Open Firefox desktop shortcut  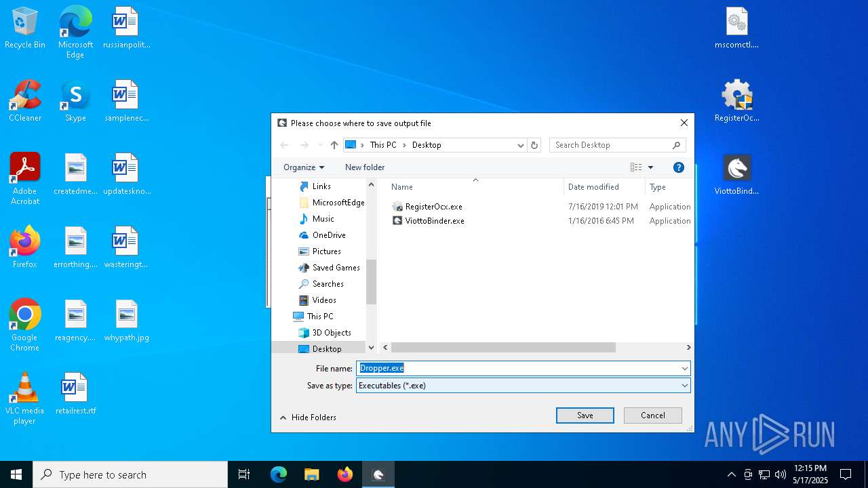coord(25,248)
